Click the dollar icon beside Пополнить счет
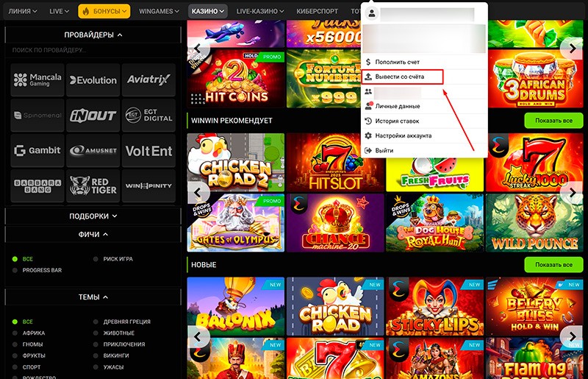Screen dimensions: 588x379 pyautogui.click(x=368, y=62)
